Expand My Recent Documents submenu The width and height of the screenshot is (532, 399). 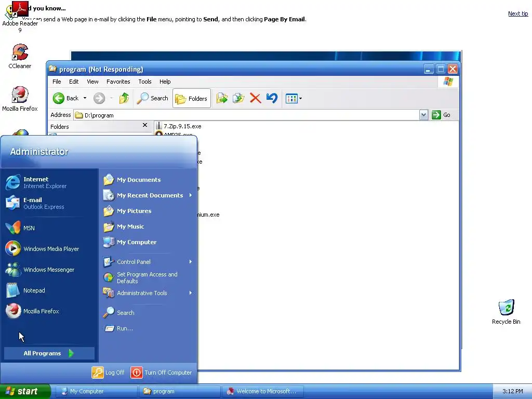(148, 195)
